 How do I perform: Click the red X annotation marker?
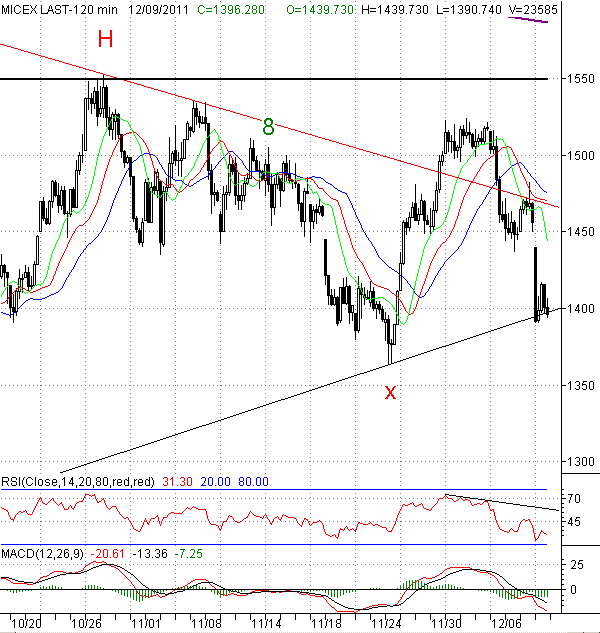click(390, 392)
